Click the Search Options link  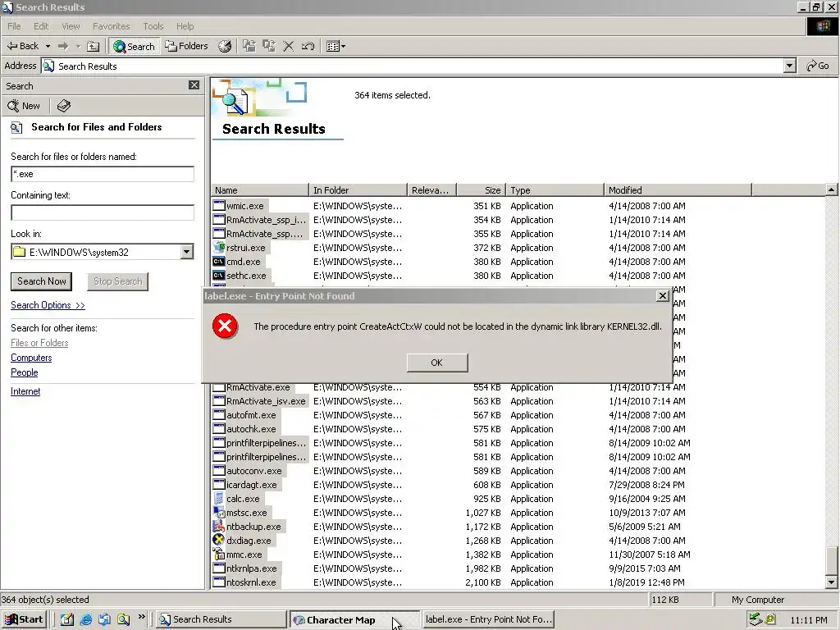click(x=48, y=305)
